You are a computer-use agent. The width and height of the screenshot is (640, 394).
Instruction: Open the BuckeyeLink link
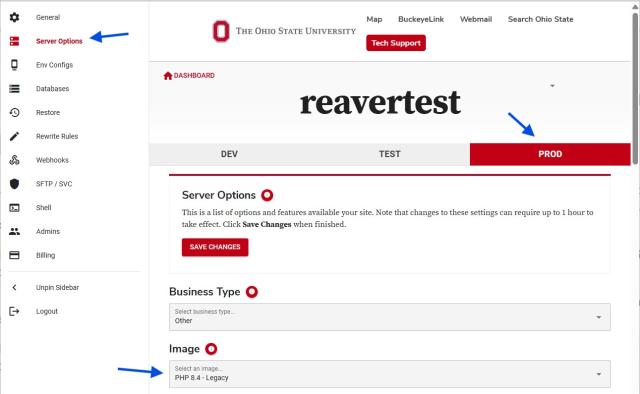point(421,19)
